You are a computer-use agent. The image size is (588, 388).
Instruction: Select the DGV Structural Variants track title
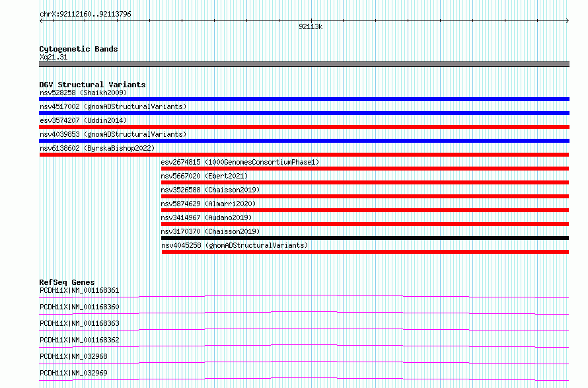tap(92, 85)
